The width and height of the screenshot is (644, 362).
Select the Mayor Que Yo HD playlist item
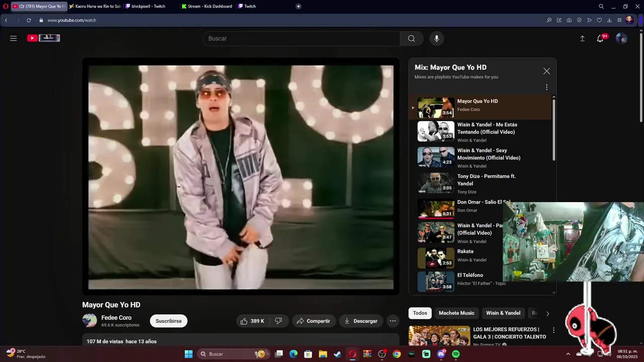coord(480,107)
